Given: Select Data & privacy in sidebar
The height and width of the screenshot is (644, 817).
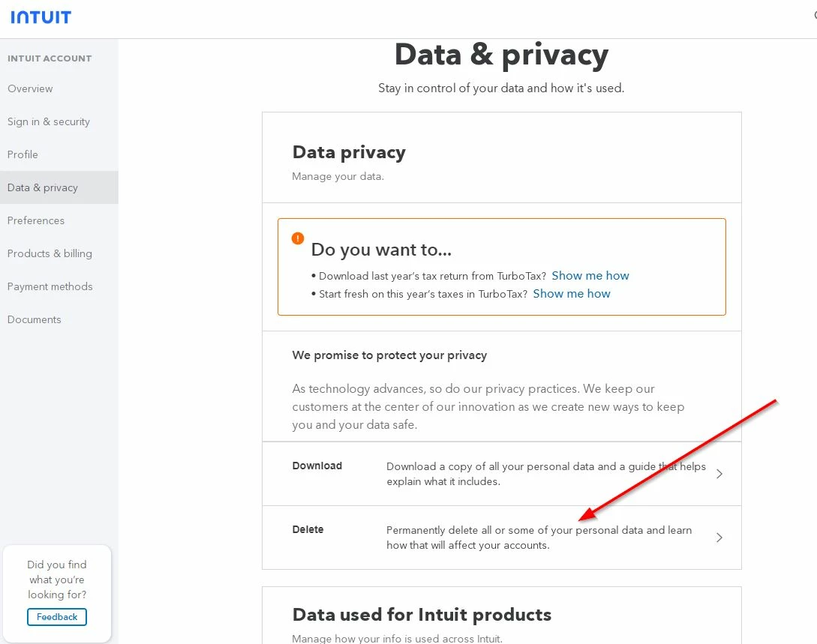Looking at the screenshot, I should (x=43, y=187).
